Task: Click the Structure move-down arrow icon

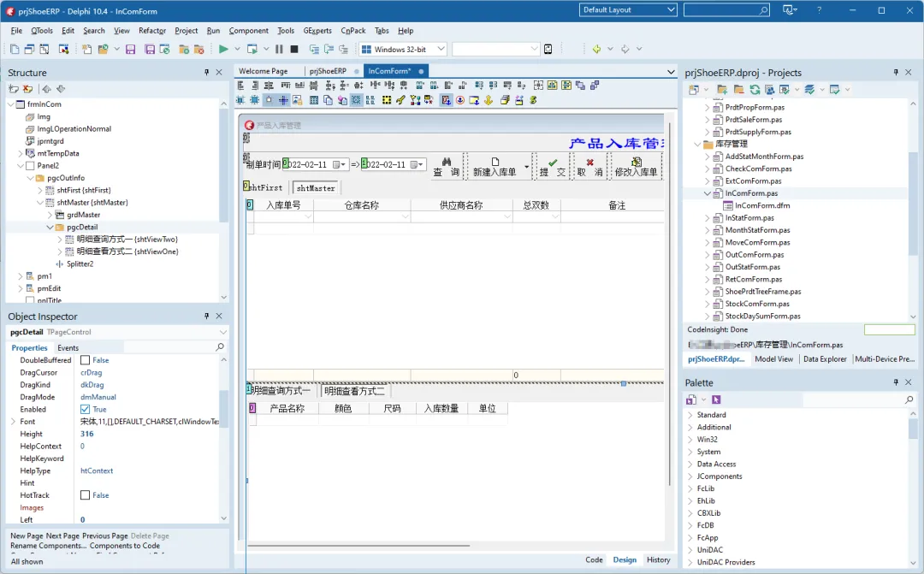Action: tap(61, 89)
